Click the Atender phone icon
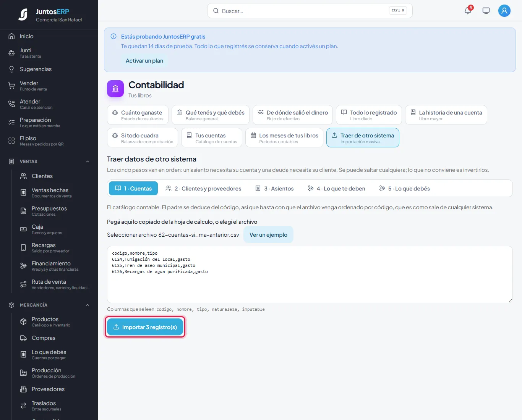 (11, 104)
